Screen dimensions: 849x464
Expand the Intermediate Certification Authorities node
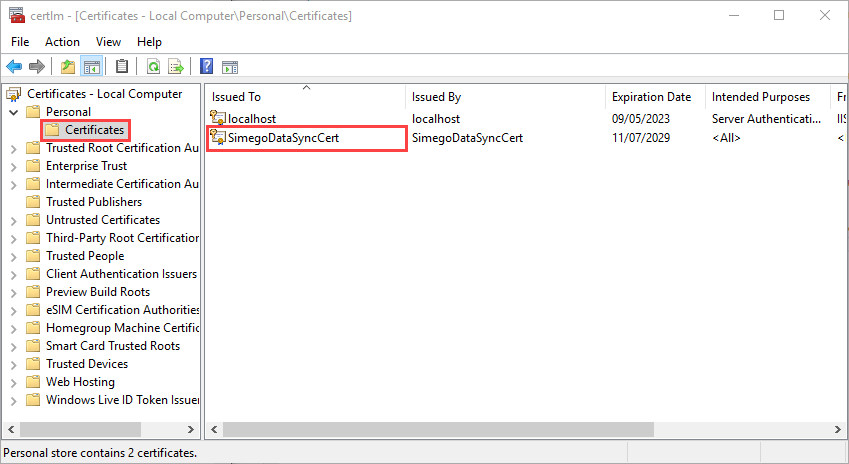[14, 185]
